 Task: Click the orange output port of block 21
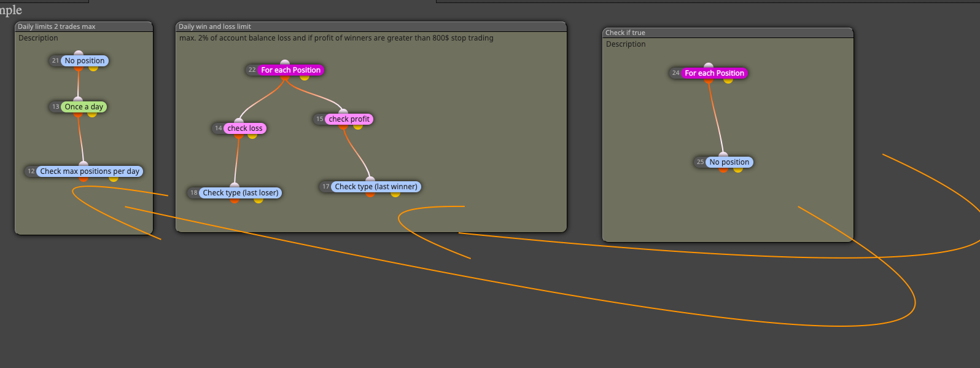click(x=78, y=68)
